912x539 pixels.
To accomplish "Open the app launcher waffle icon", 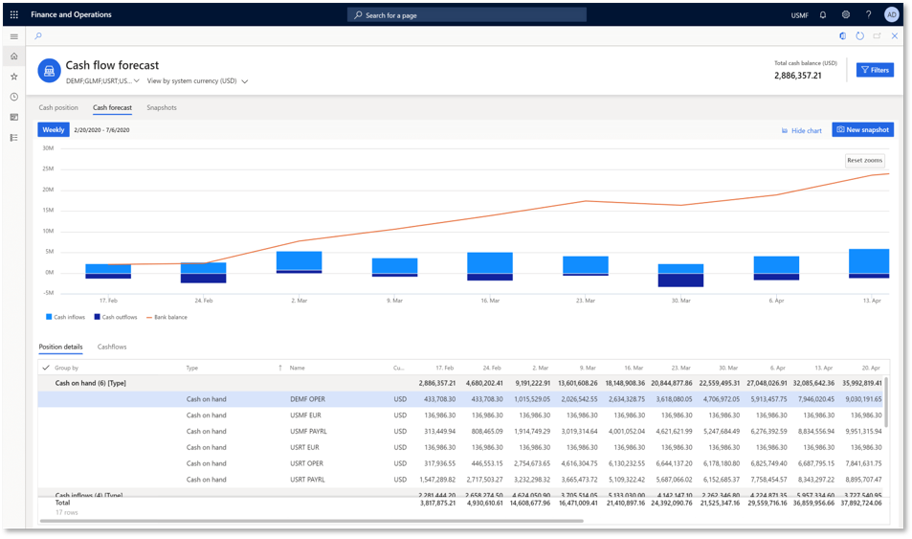I will [14, 15].
